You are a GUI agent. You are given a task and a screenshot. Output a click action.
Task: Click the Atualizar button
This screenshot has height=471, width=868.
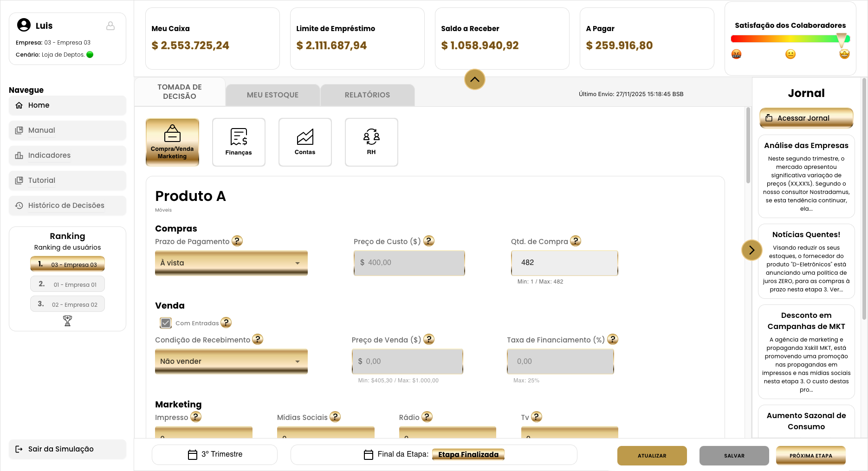click(x=652, y=456)
